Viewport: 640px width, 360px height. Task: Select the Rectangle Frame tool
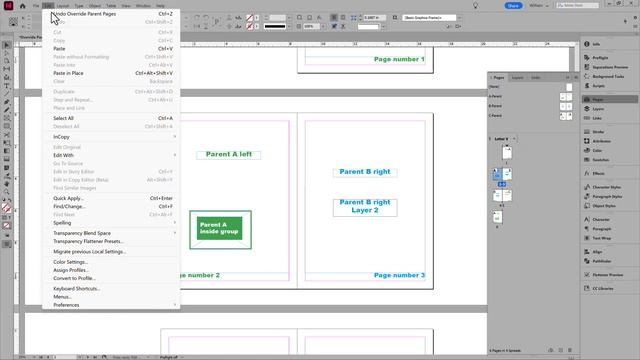pyautogui.click(x=7, y=118)
